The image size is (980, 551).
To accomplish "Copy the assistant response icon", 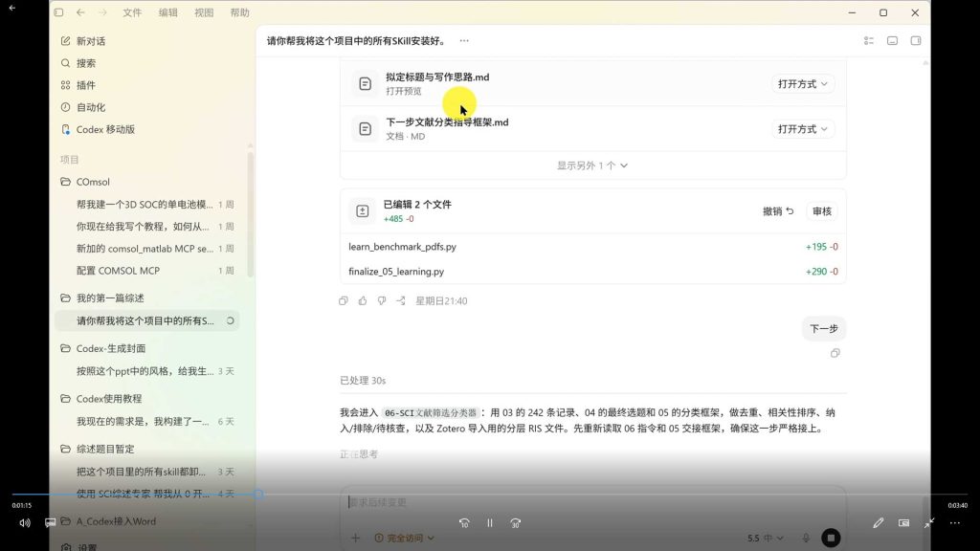I will 344,301.
